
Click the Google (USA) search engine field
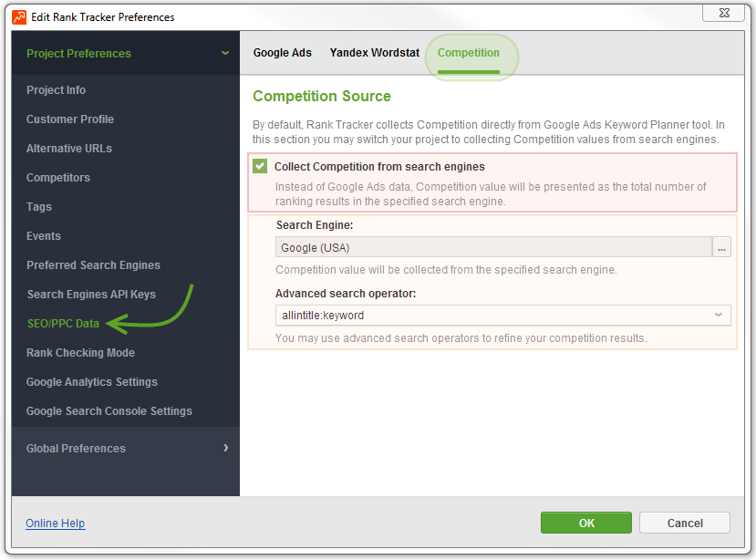pos(493,247)
